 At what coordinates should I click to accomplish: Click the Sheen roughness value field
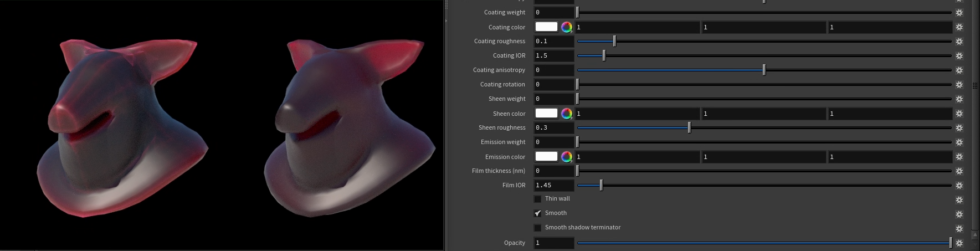click(554, 127)
